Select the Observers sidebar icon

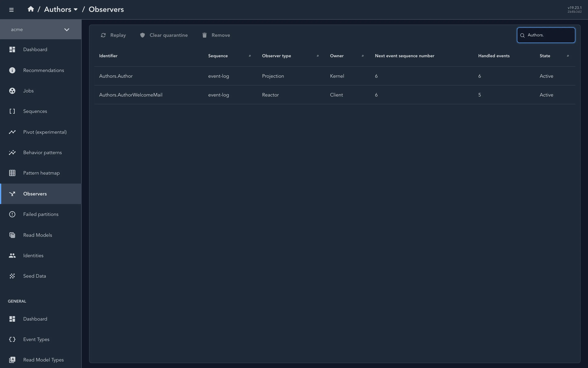tap(12, 194)
